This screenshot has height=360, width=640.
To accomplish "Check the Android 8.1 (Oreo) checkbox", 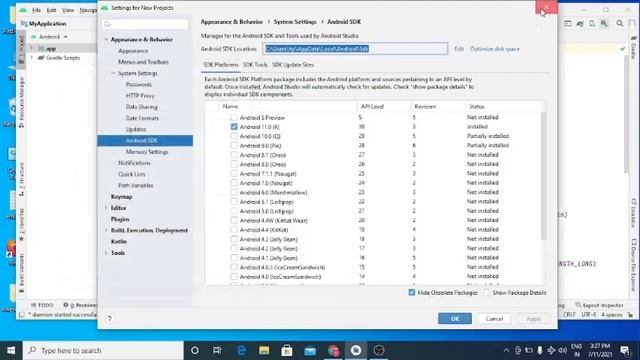I will pos(234,155).
